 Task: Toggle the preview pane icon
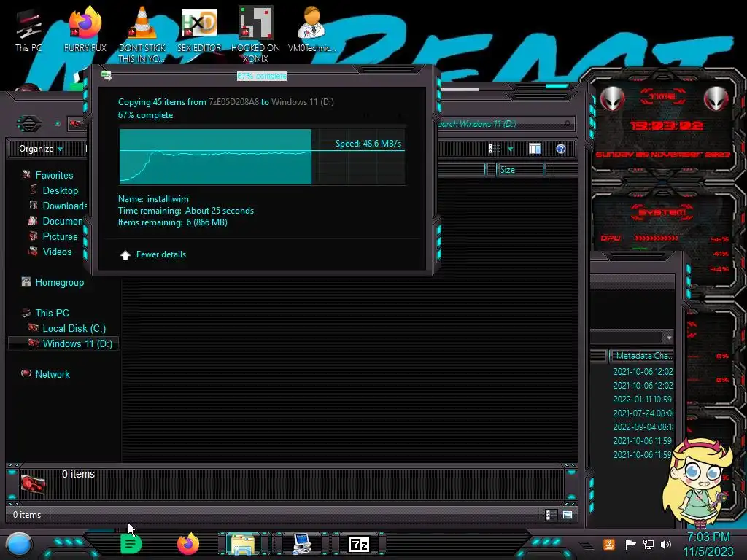point(535,149)
